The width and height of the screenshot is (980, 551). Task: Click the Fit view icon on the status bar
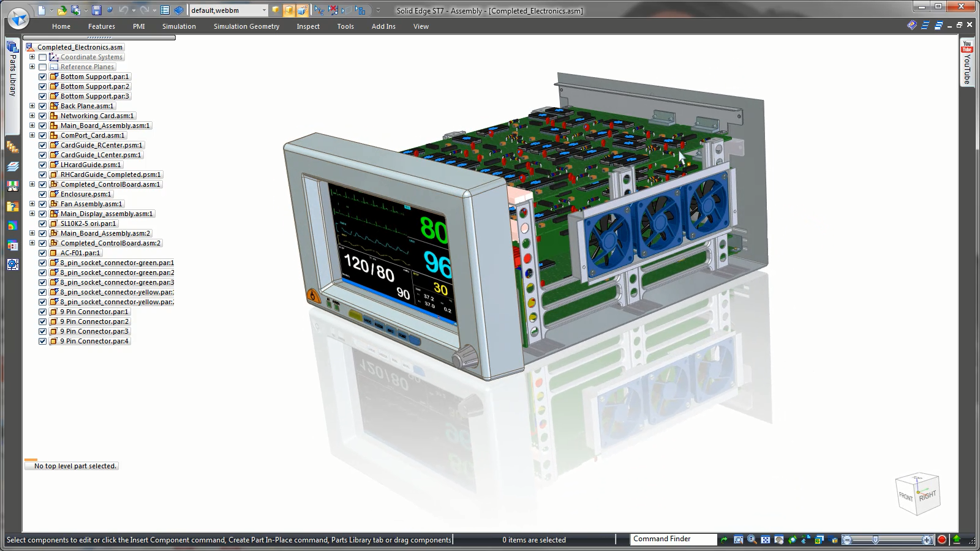pos(765,539)
